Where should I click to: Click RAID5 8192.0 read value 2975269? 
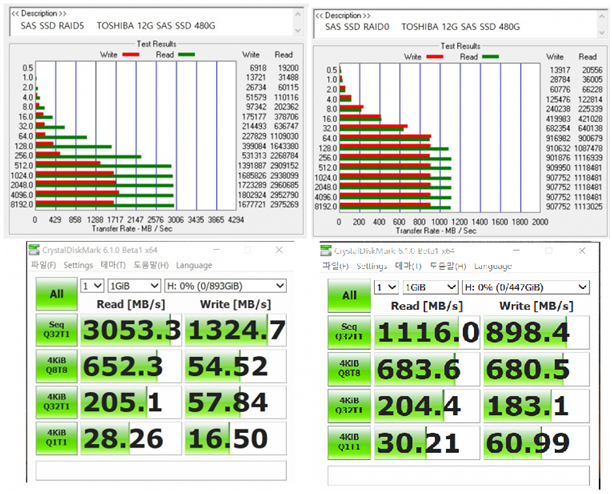coord(284,204)
